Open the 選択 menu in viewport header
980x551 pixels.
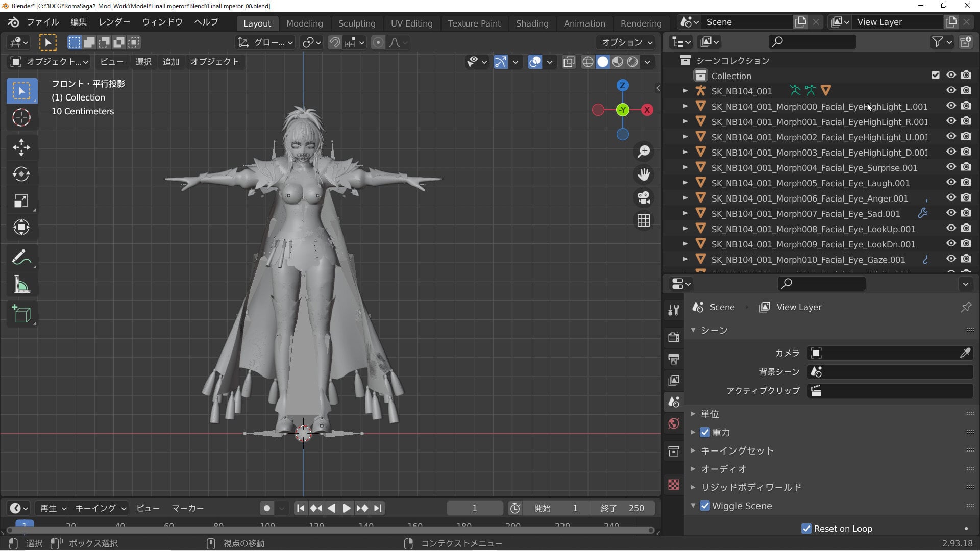[143, 62]
